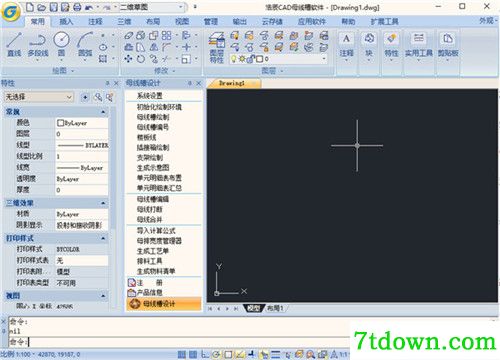Select the Line (直线) drawing tool

[x=14, y=44]
